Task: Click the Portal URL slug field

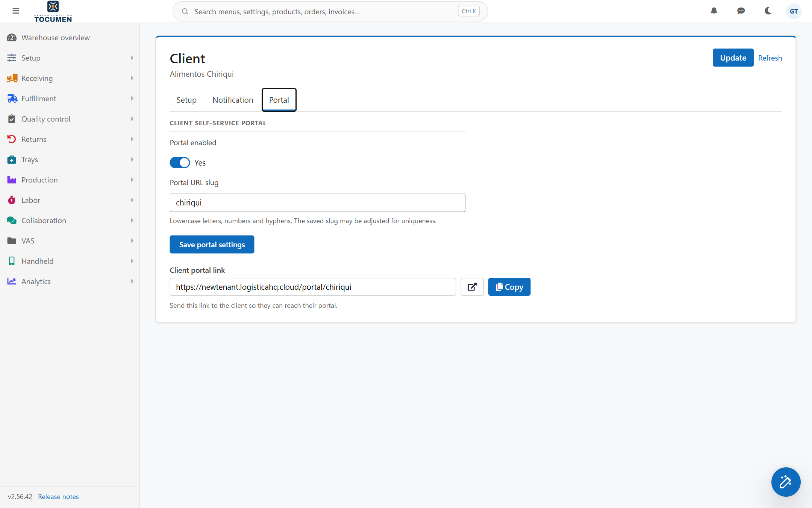Action: pos(318,202)
